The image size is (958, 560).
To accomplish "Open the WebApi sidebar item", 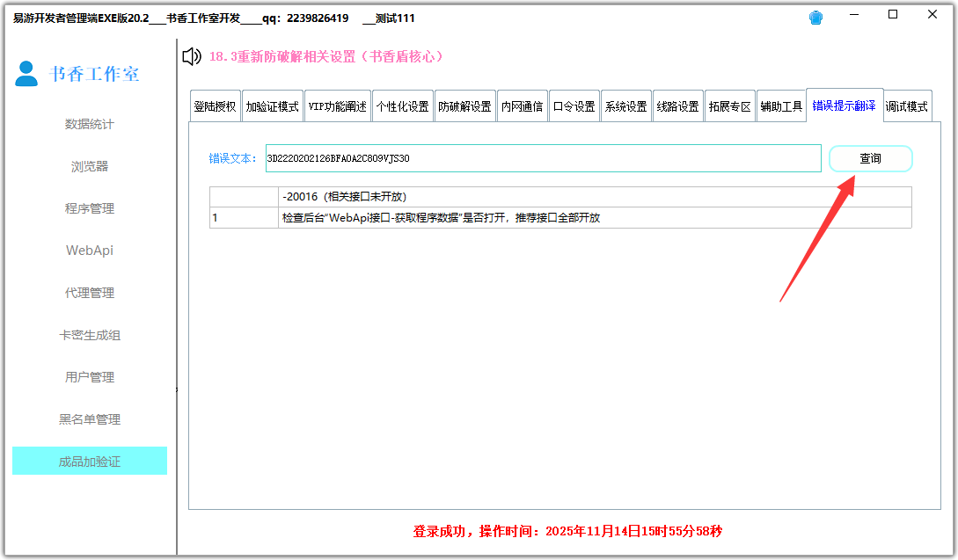I will [89, 251].
